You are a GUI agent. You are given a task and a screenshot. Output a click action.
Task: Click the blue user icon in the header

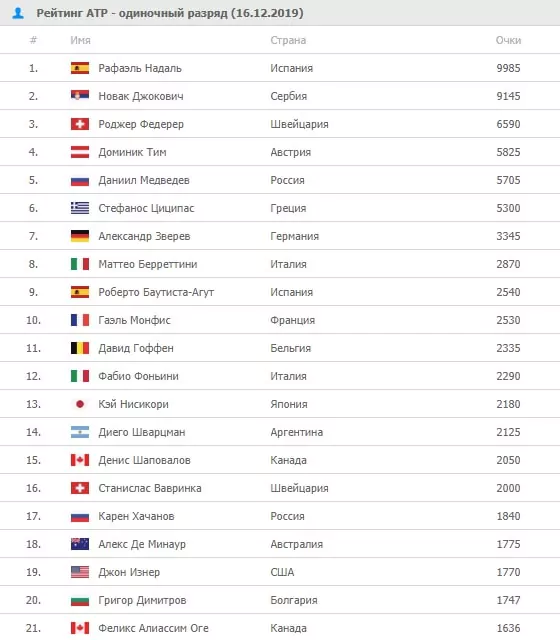[x=18, y=13]
